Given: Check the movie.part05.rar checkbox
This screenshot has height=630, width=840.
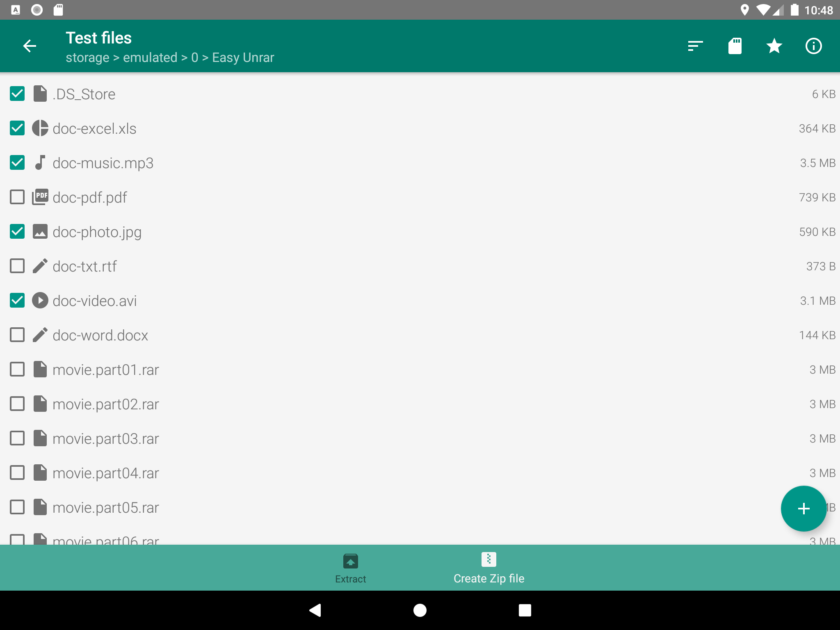Looking at the screenshot, I should click(x=17, y=507).
